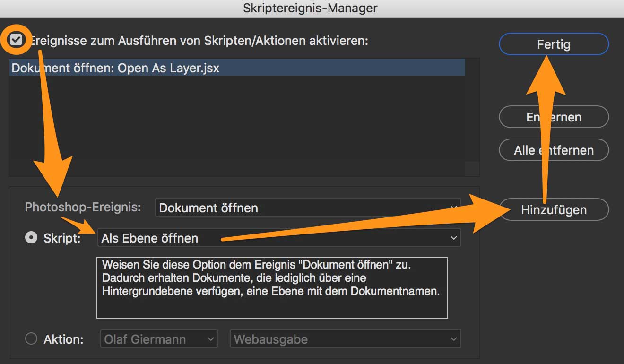Click the Entfernen button

(554, 117)
